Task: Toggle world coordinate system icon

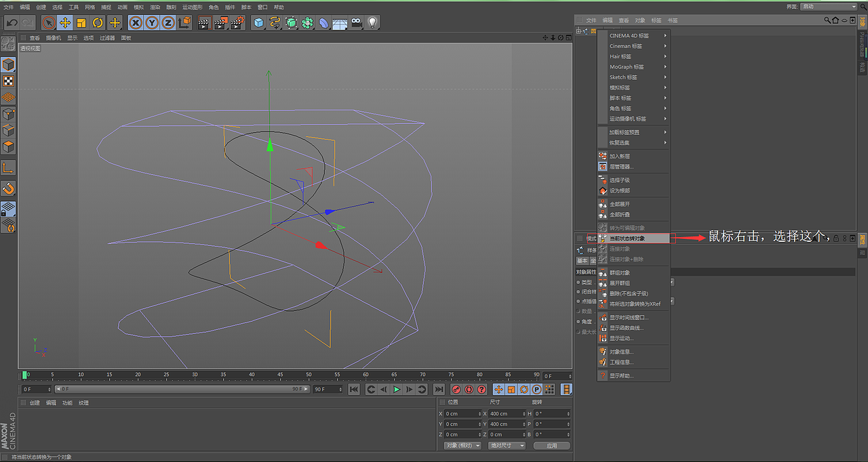Action: click(x=185, y=22)
